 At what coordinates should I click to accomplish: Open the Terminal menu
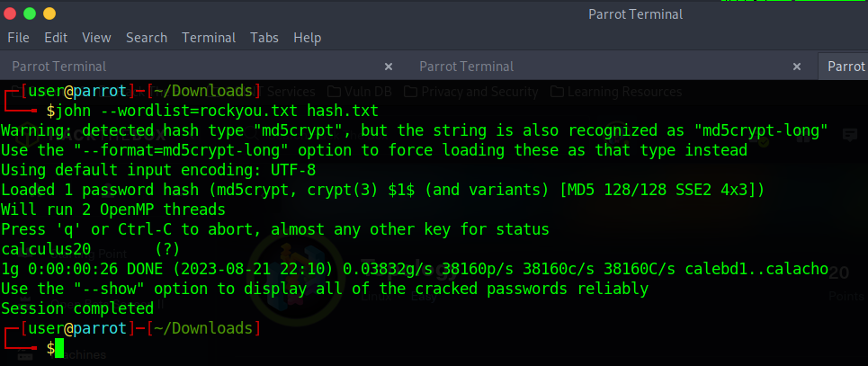(209, 38)
